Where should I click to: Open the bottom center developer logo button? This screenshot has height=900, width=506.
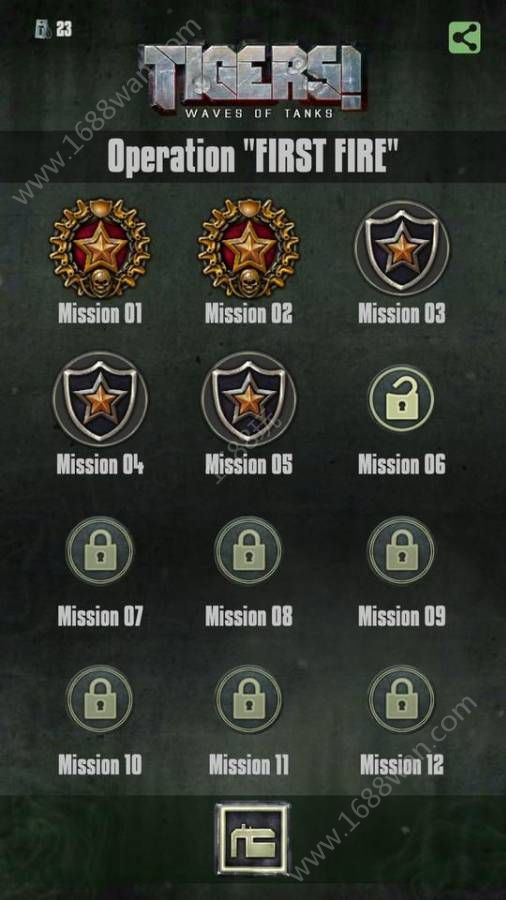point(252,839)
